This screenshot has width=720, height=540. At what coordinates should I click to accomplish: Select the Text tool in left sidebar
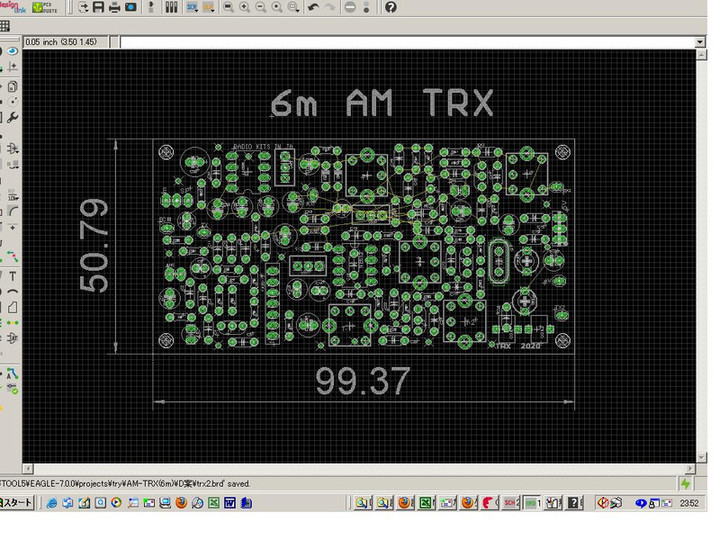click(x=13, y=276)
